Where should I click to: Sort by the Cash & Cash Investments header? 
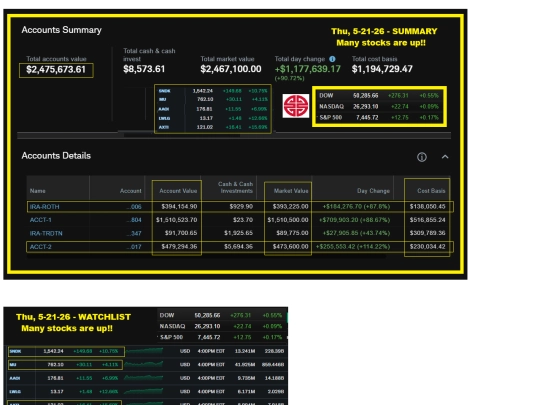[x=236, y=187]
